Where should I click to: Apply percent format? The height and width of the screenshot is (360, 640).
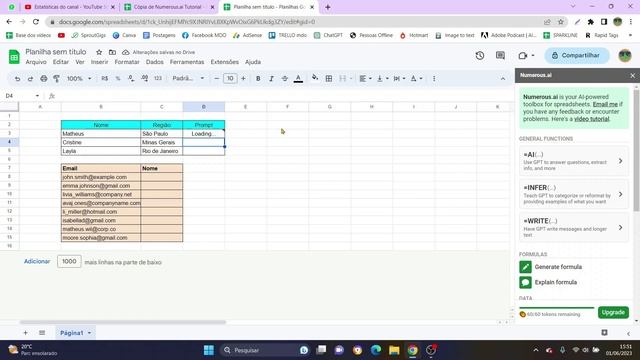[x=118, y=78]
